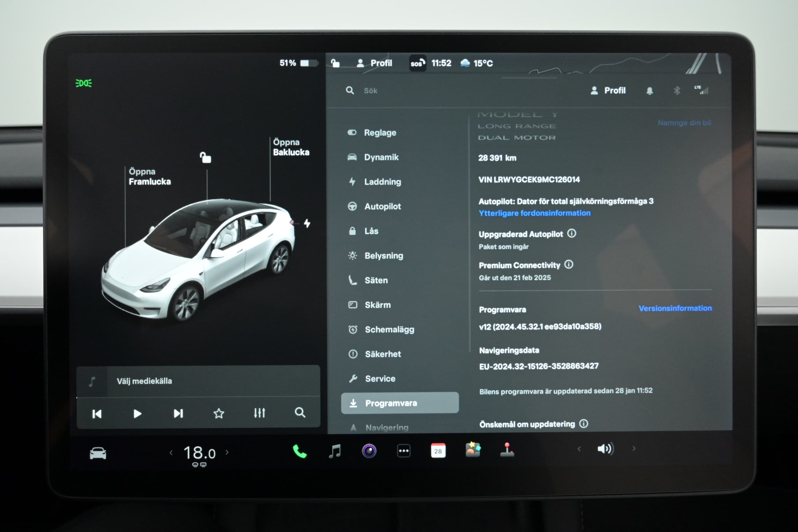The height and width of the screenshot is (532, 798).
Task: Decrease cabin temperature with left arrow
Action: [x=171, y=453]
